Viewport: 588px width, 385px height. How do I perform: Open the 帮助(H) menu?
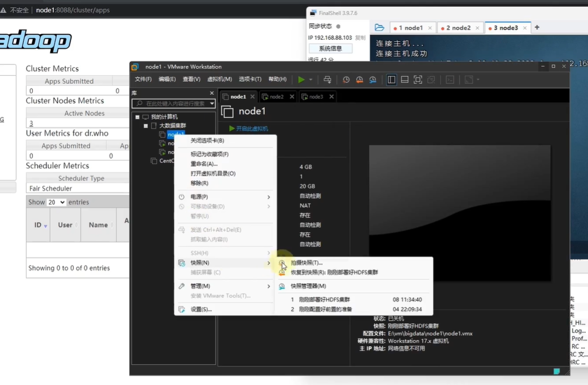(277, 79)
